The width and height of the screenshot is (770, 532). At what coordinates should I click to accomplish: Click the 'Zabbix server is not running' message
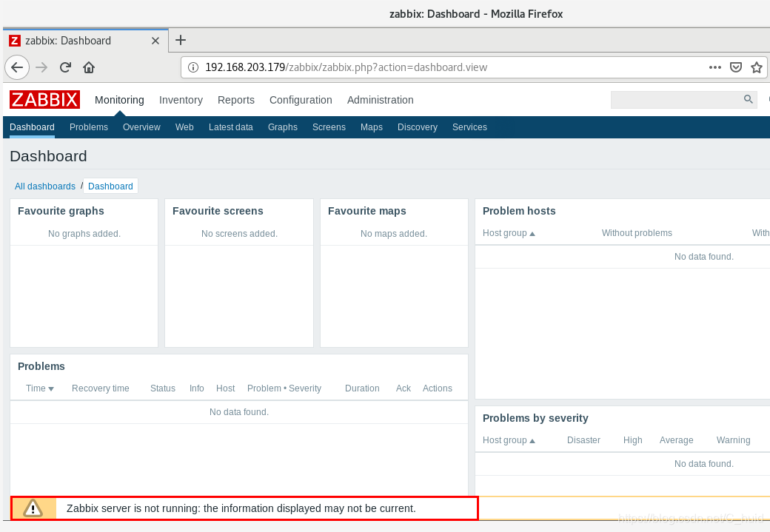[x=241, y=508]
